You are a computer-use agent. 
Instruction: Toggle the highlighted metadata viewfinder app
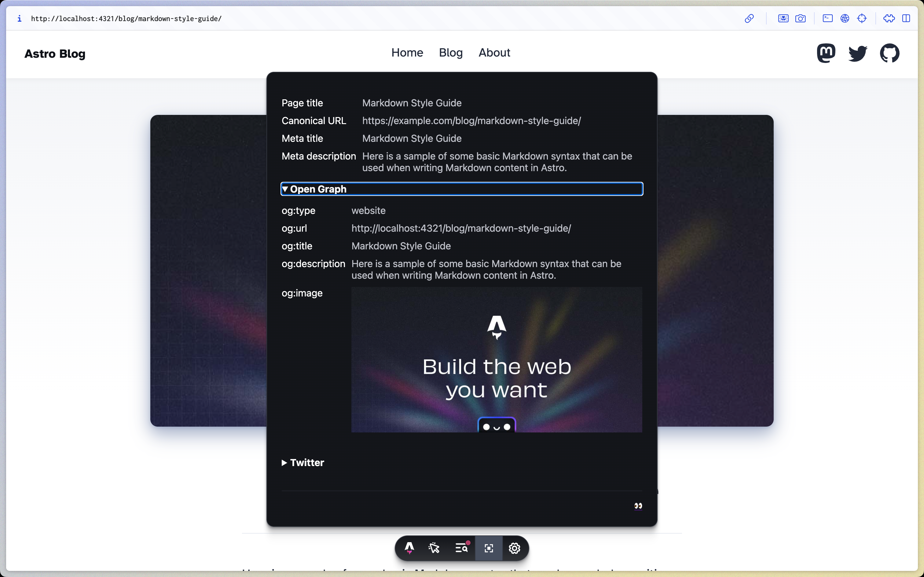click(x=489, y=548)
